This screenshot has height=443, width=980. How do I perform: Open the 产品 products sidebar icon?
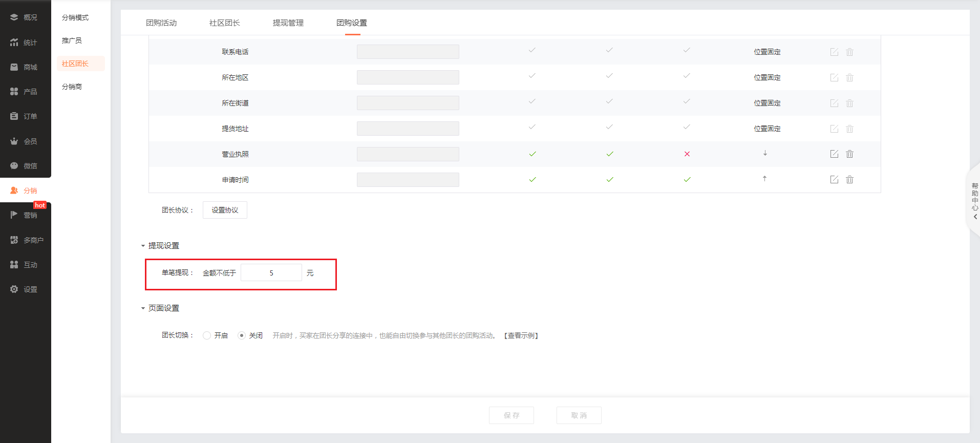click(14, 92)
